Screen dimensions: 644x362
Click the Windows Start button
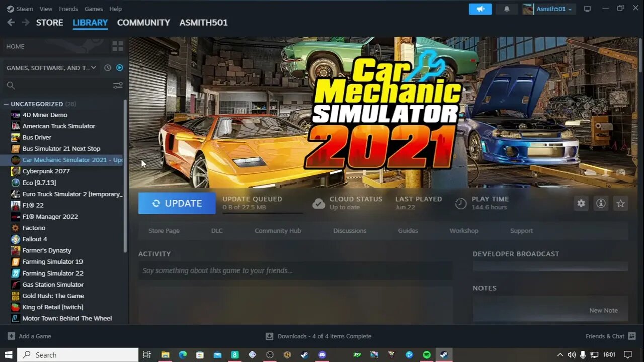coord(9,355)
